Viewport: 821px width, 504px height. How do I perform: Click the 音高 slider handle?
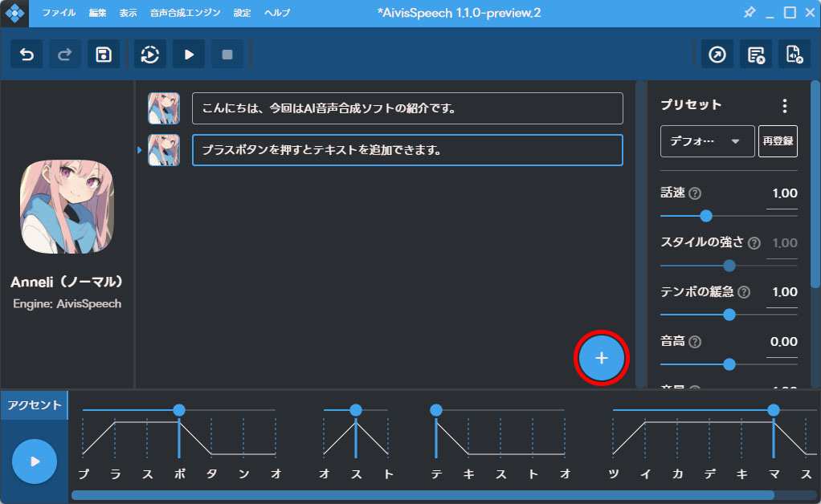coord(729,364)
